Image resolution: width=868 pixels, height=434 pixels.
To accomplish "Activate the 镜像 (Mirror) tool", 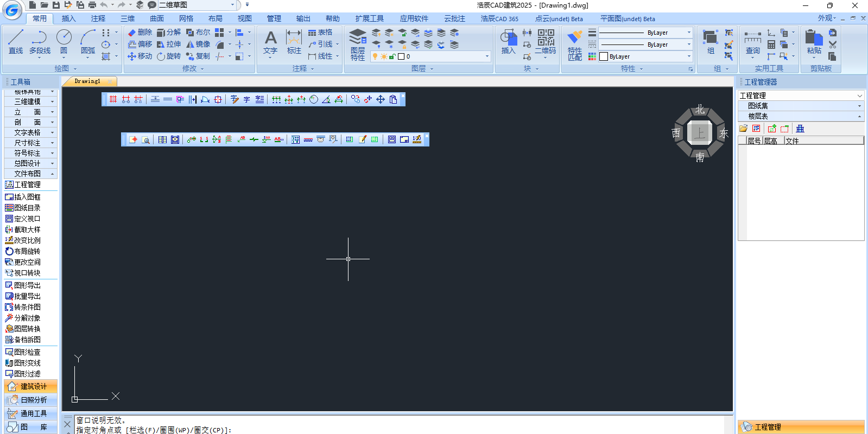I will tap(198, 44).
